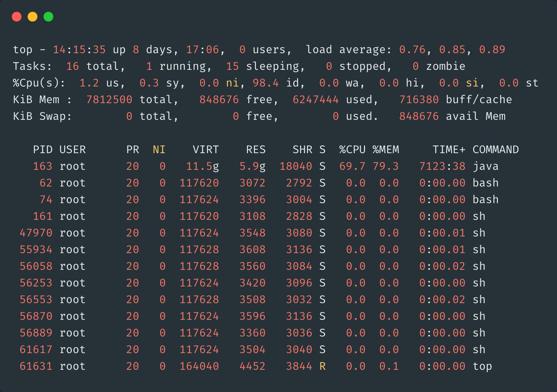Image resolution: width=557 pixels, height=392 pixels.
Task: Click the java command name
Action: tap(486, 166)
